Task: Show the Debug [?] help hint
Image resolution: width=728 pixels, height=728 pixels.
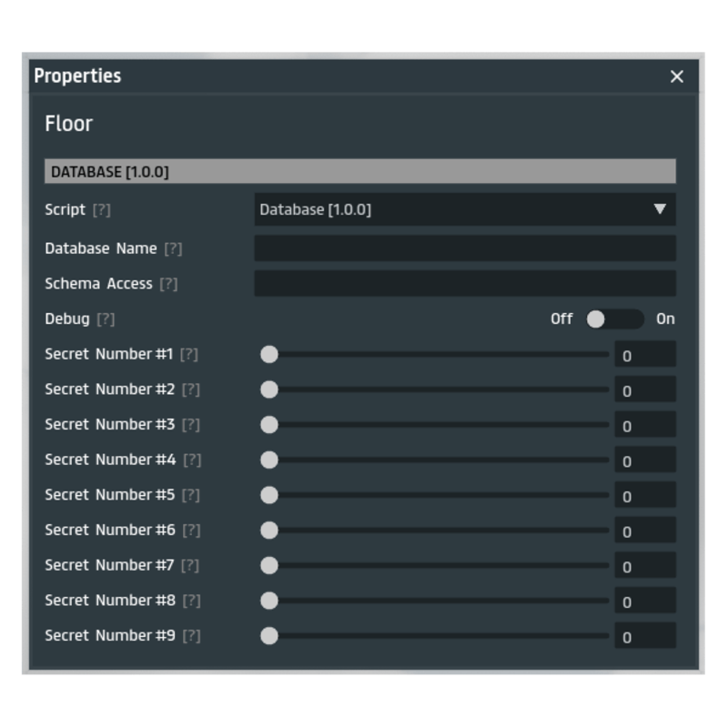Action: click(x=106, y=319)
